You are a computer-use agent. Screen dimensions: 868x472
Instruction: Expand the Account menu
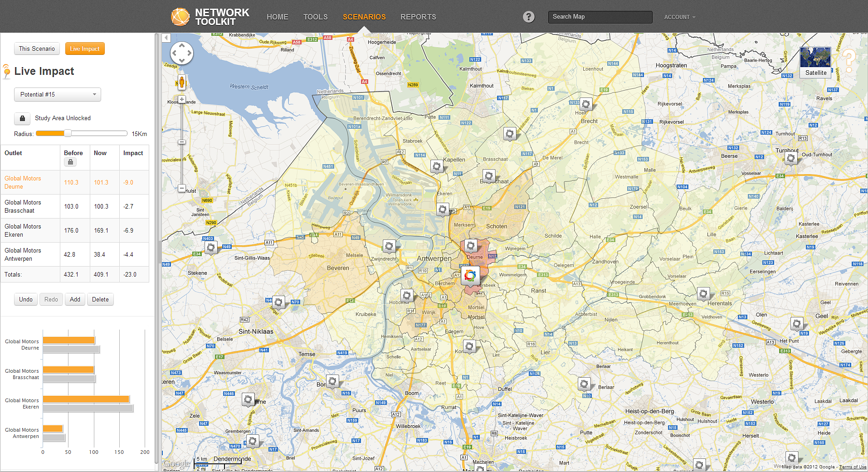click(679, 17)
